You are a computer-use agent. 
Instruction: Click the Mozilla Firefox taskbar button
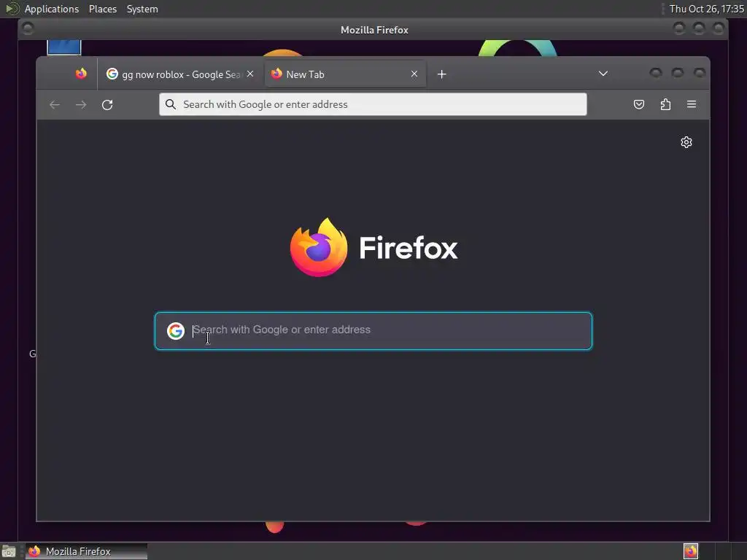pos(86,551)
